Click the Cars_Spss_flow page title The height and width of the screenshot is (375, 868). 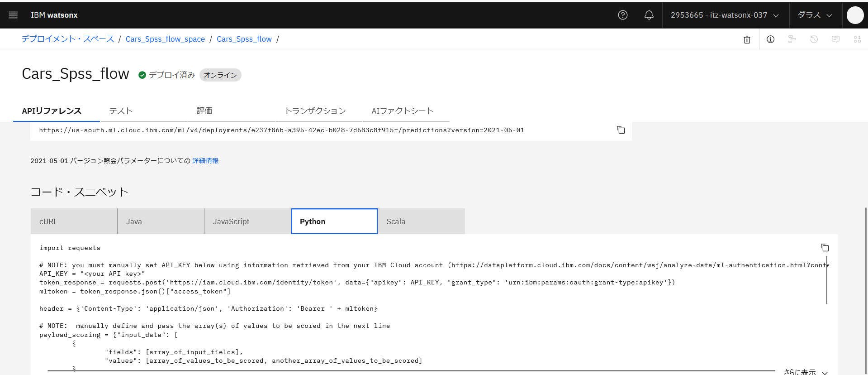pos(76,74)
